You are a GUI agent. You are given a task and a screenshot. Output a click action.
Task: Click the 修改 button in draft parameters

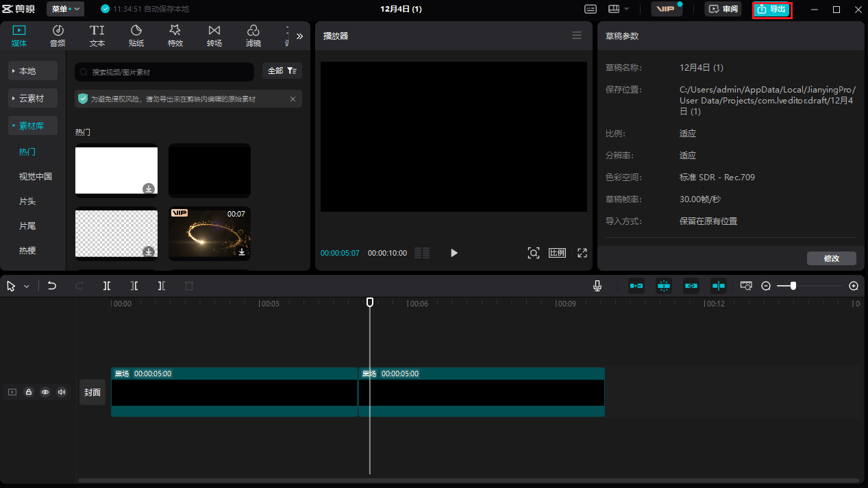click(x=831, y=258)
